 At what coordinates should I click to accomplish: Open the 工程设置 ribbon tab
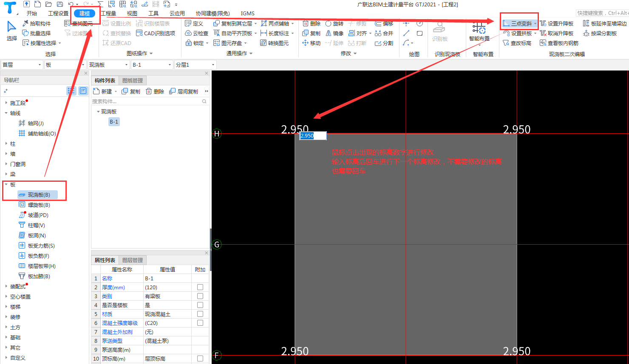click(x=58, y=14)
